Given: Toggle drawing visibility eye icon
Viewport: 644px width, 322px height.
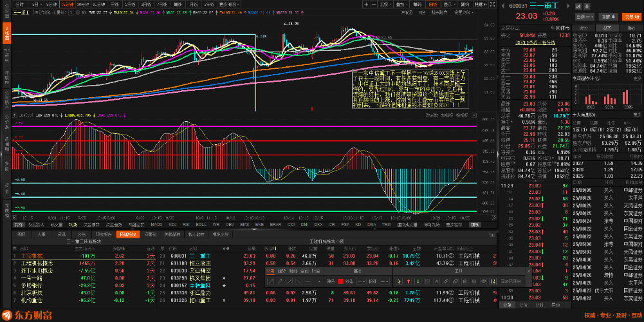Looking at the screenshot, I should pos(483,281).
